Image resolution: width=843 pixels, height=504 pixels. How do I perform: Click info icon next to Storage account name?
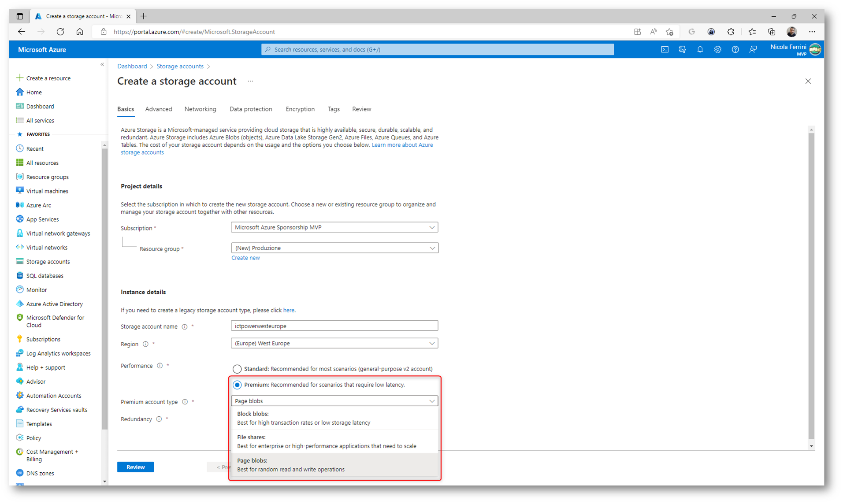[185, 326]
